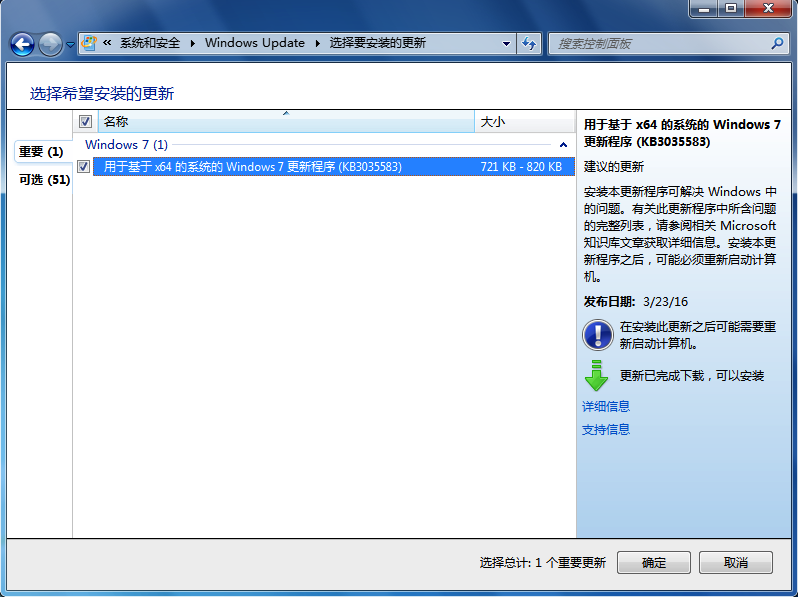This screenshot has width=798, height=597.
Task: Sort by 大小 column header
Action: pos(525,122)
